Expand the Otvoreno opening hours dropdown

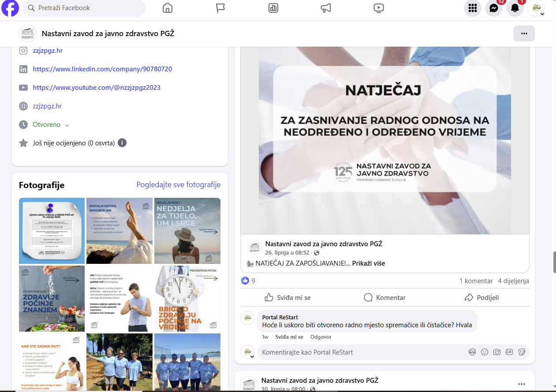tap(67, 126)
